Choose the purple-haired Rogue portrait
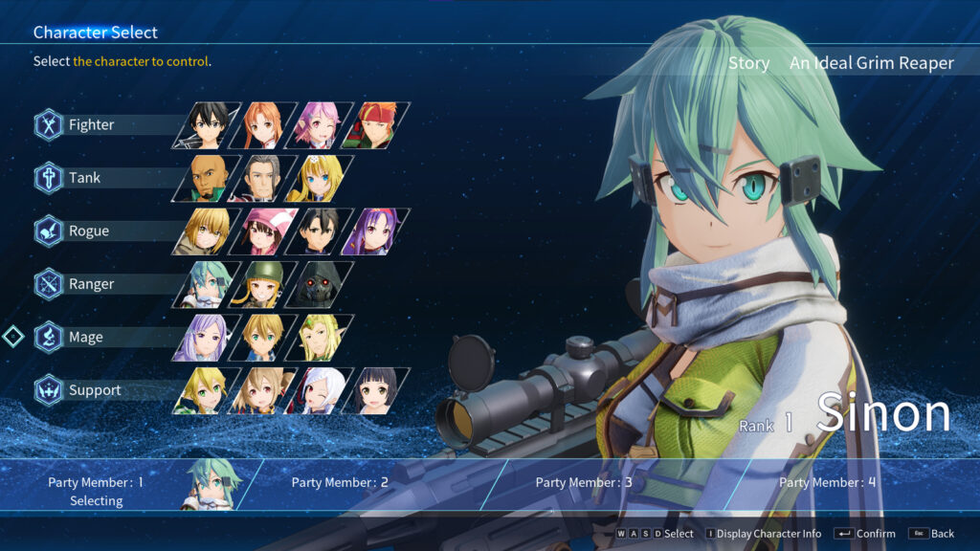 (375, 231)
